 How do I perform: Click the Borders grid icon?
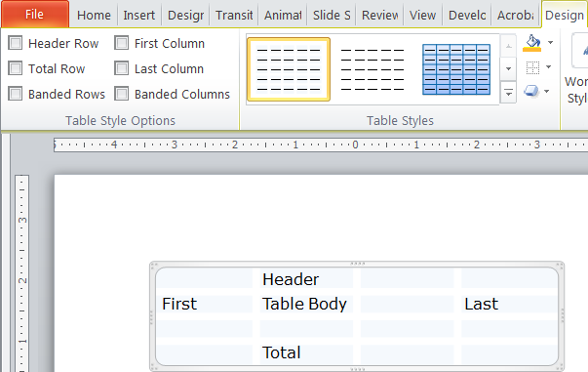532,68
